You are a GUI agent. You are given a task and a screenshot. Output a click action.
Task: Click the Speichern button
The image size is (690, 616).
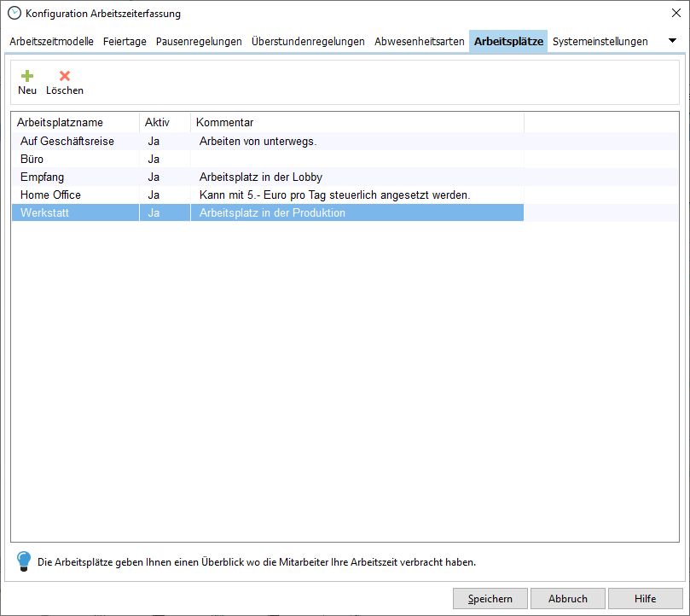(490, 598)
